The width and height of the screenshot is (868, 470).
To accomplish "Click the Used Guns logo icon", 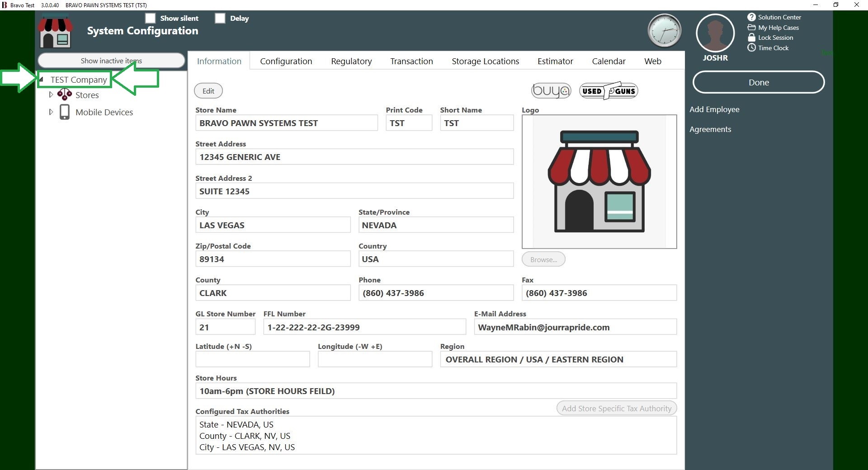I will tap(609, 91).
